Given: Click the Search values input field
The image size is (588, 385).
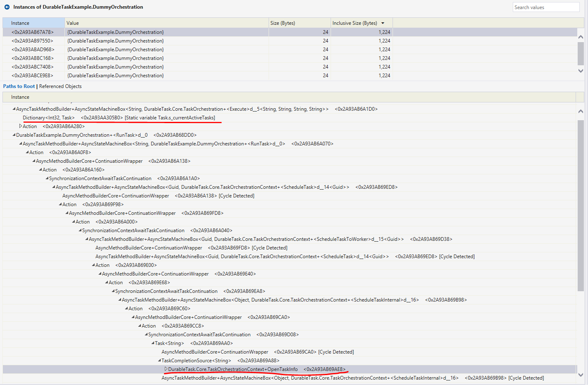Looking at the screenshot, I should tap(545, 7).
